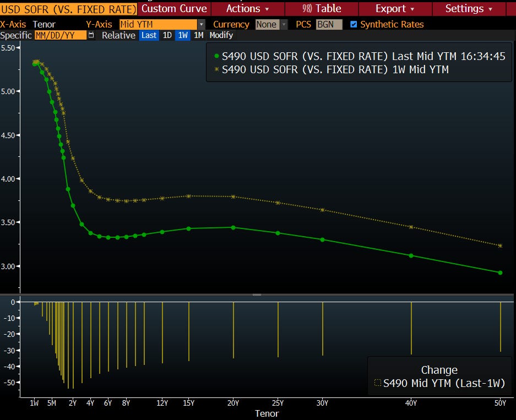Click green dot in Last Mid YTM legend
Screen dimensions: 516x420
[216, 56]
